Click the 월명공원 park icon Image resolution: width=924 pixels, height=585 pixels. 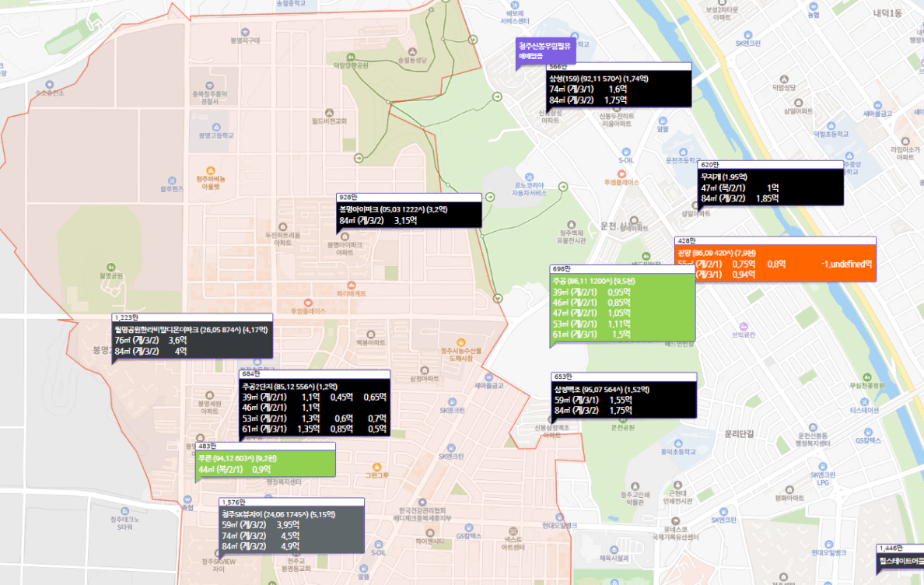pyautogui.click(x=111, y=266)
